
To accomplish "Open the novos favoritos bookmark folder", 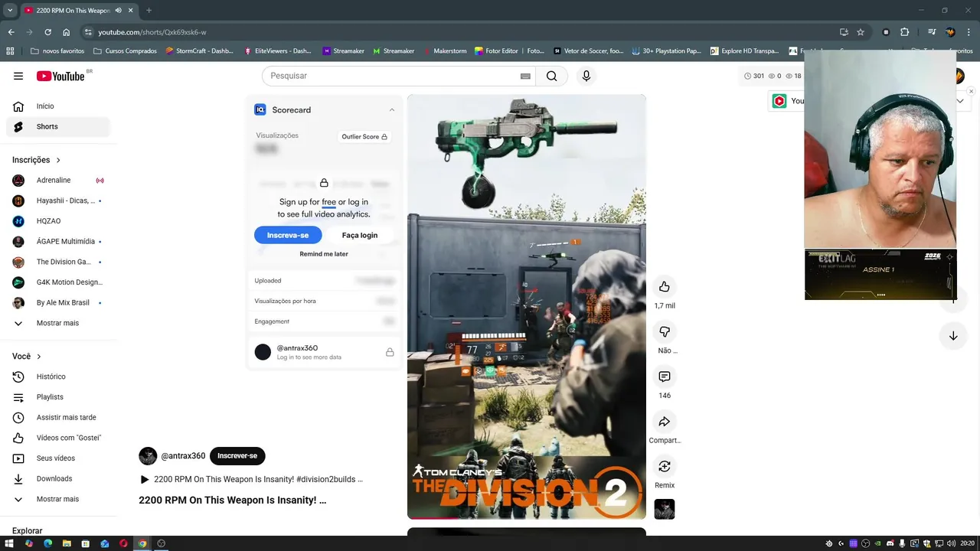I will point(57,51).
